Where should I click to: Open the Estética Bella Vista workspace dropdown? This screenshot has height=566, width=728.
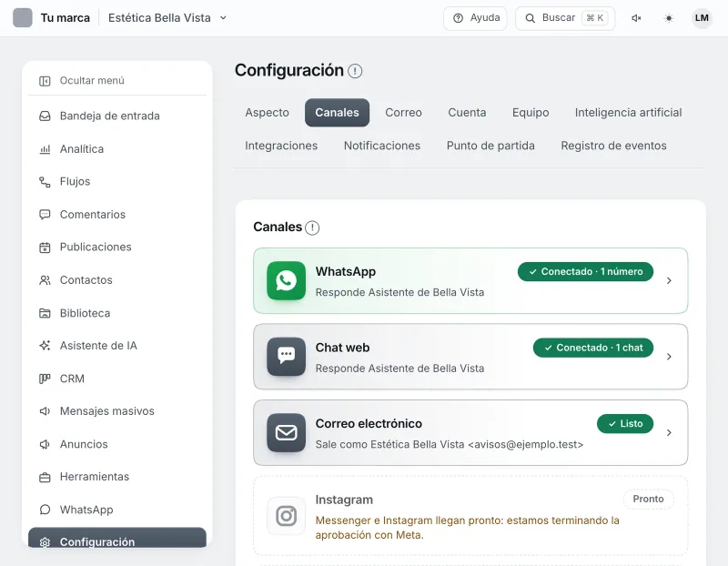click(167, 18)
